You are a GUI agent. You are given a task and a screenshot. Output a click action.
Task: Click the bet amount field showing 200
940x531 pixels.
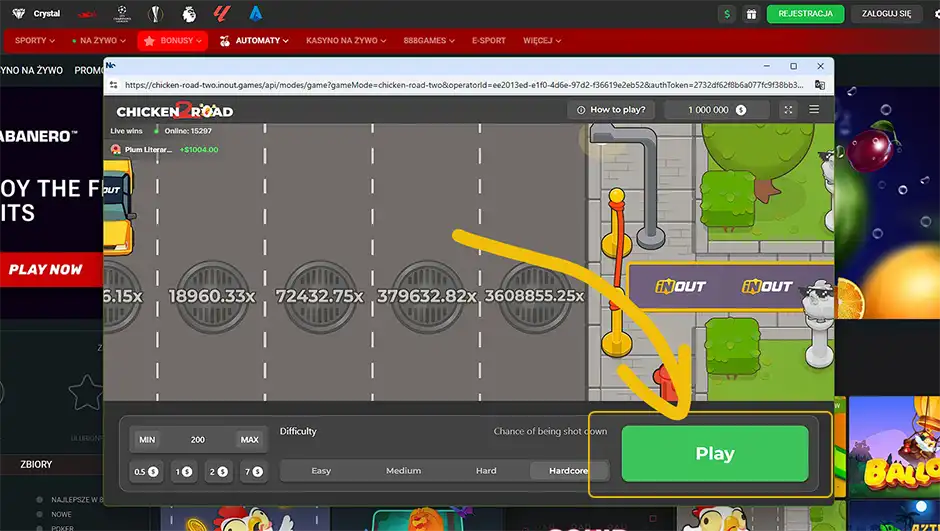[198, 439]
